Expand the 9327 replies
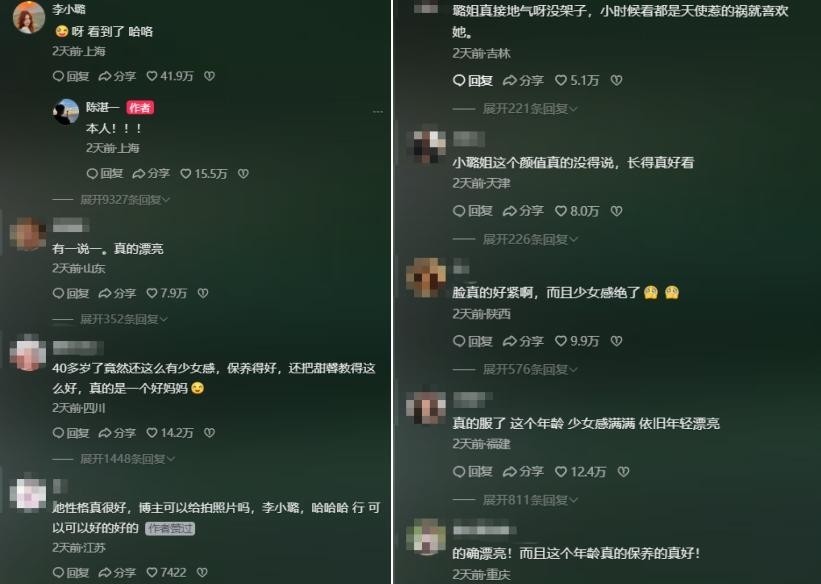Image resolution: width=821 pixels, height=584 pixels. [125, 200]
